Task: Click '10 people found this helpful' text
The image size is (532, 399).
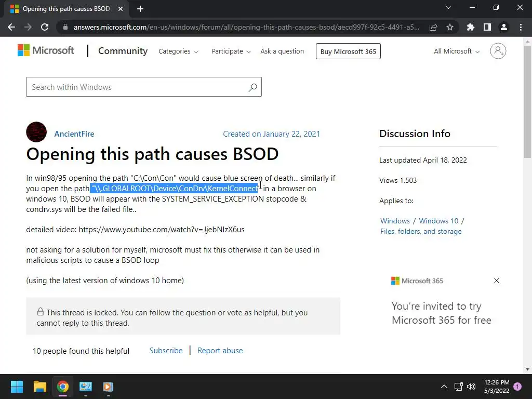Action: pos(81,351)
